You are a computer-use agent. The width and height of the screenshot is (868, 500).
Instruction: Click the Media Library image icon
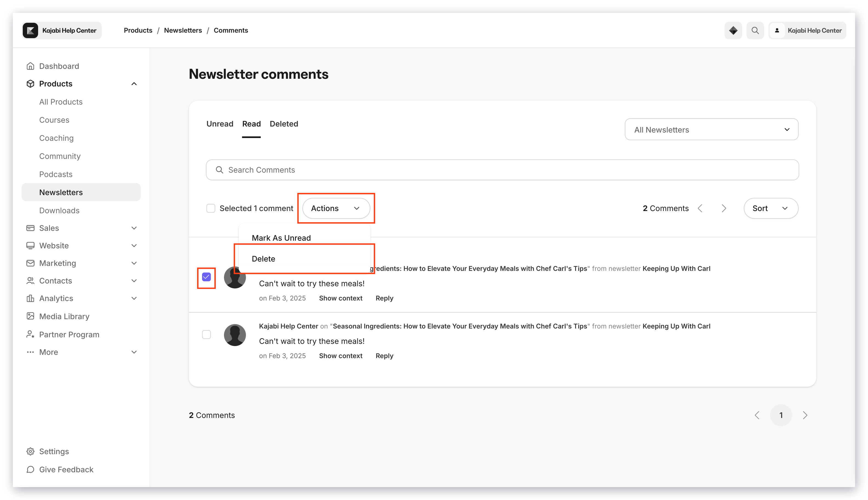pos(30,316)
